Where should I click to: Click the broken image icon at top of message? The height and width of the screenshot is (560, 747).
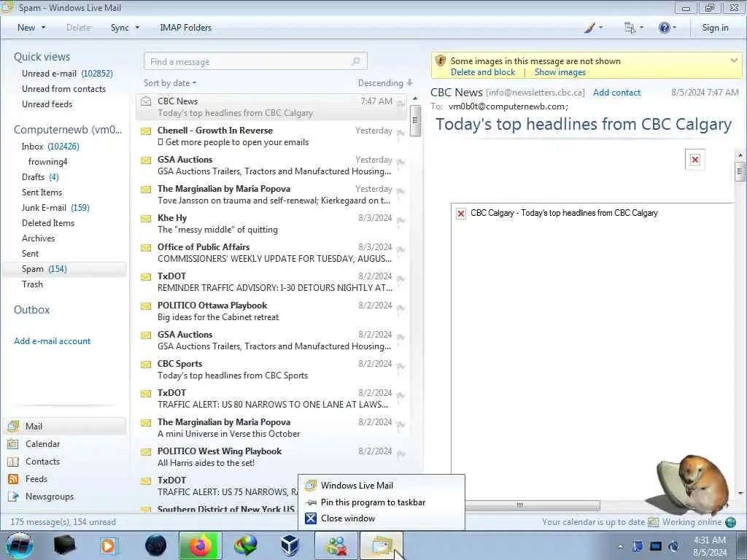695,160
